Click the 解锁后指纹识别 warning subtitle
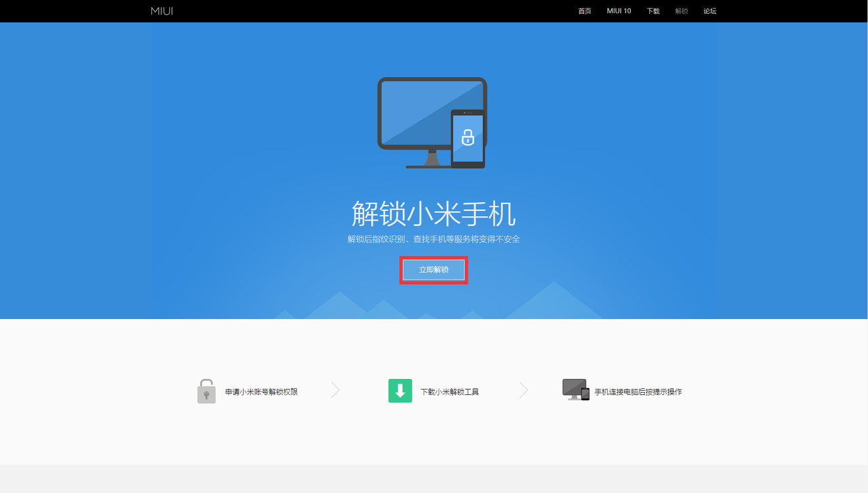868x493 pixels. pyautogui.click(x=434, y=239)
